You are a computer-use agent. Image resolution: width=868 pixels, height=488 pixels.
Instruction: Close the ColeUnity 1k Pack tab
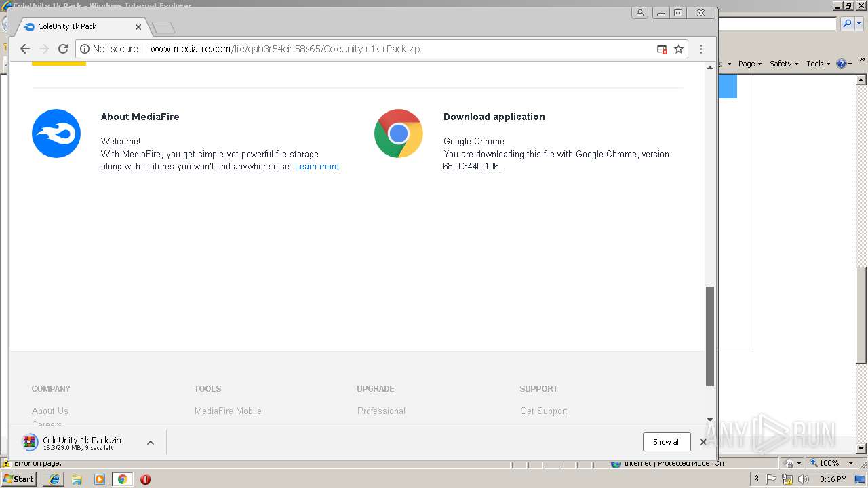tap(138, 27)
